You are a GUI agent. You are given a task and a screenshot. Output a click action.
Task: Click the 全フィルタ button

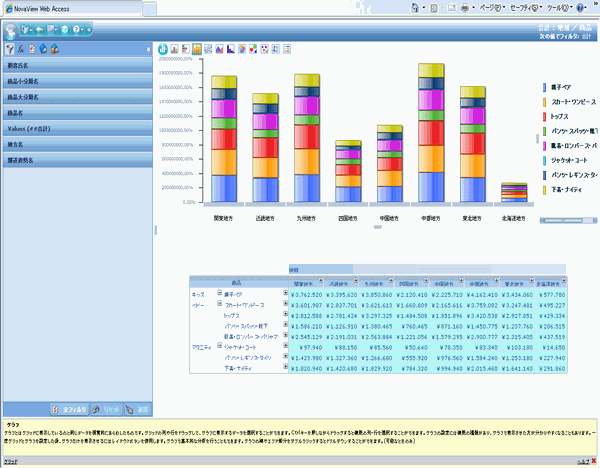(70, 409)
